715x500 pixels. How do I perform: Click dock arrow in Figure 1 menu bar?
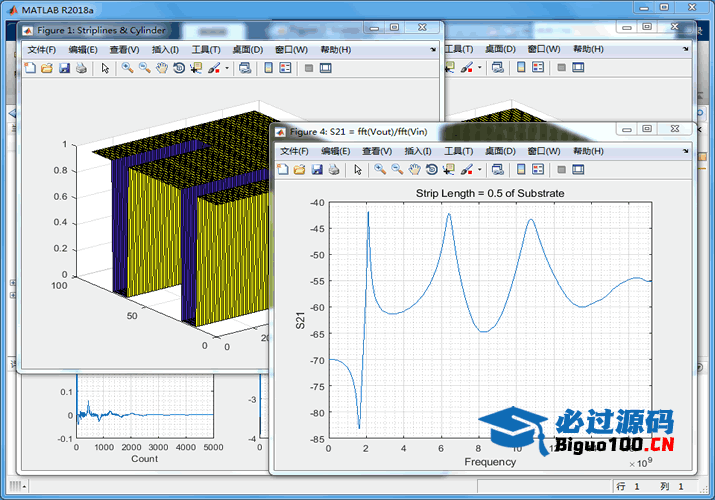[433, 50]
